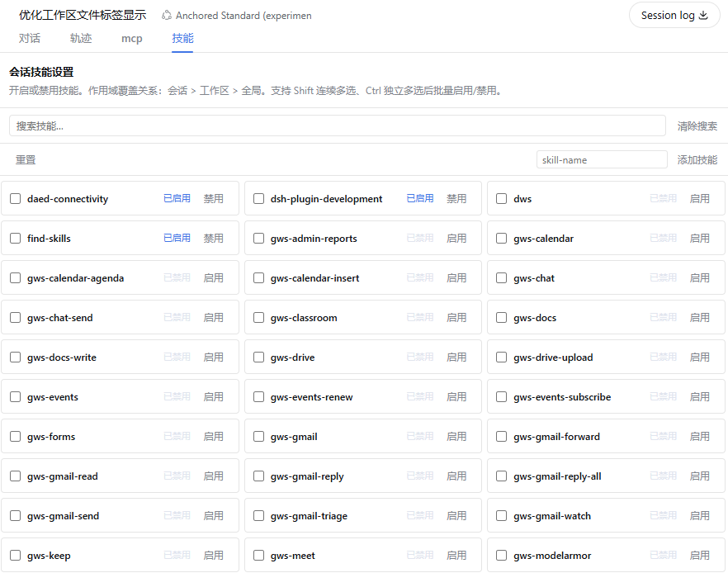
Task: Click the Anchored Standard model label
Action: pos(243,16)
